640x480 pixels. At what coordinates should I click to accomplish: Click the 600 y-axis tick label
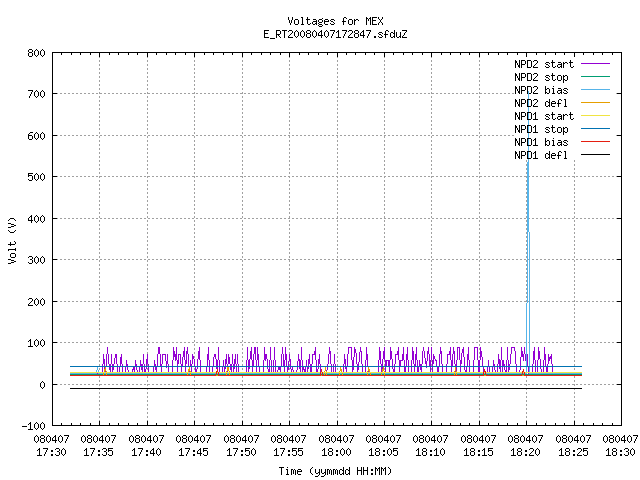36,136
